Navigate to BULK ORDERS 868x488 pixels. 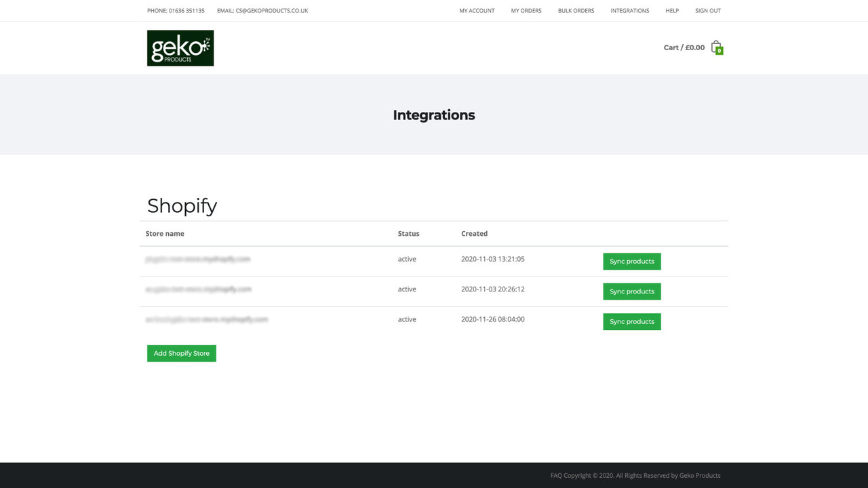(576, 10)
